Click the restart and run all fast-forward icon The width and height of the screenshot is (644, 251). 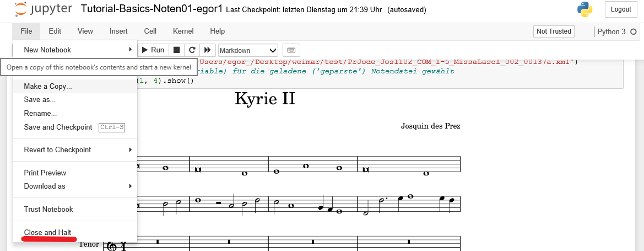(208, 50)
